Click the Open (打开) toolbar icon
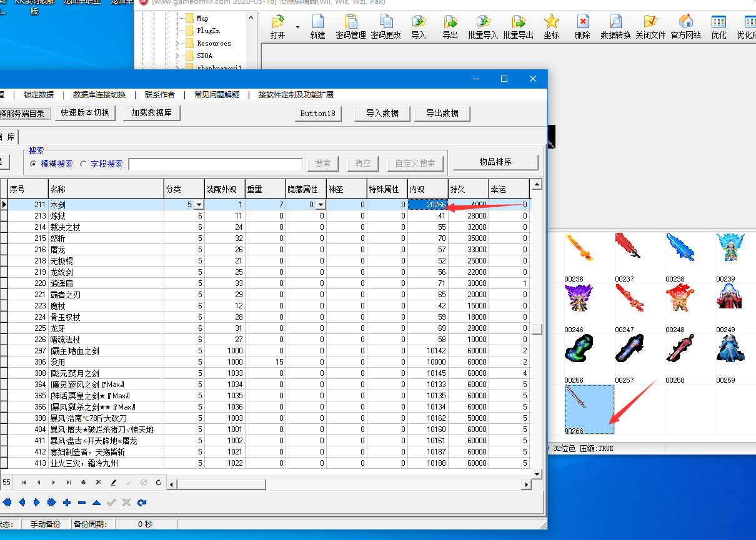This screenshot has width=756, height=540. pos(278,27)
